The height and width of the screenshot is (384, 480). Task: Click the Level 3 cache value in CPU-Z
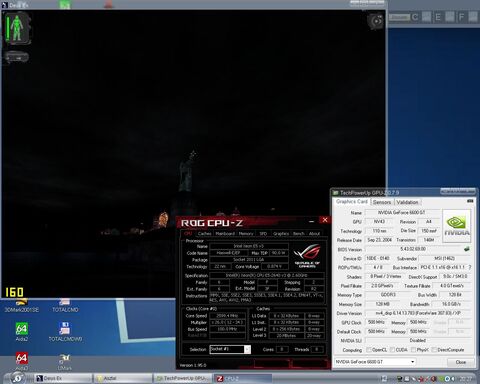coord(288,335)
